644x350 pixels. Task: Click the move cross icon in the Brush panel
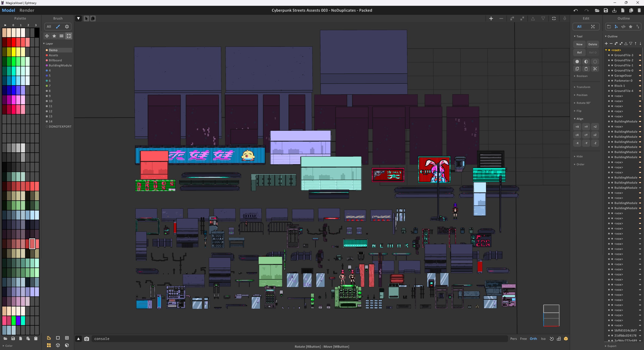click(x=47, y=36)
